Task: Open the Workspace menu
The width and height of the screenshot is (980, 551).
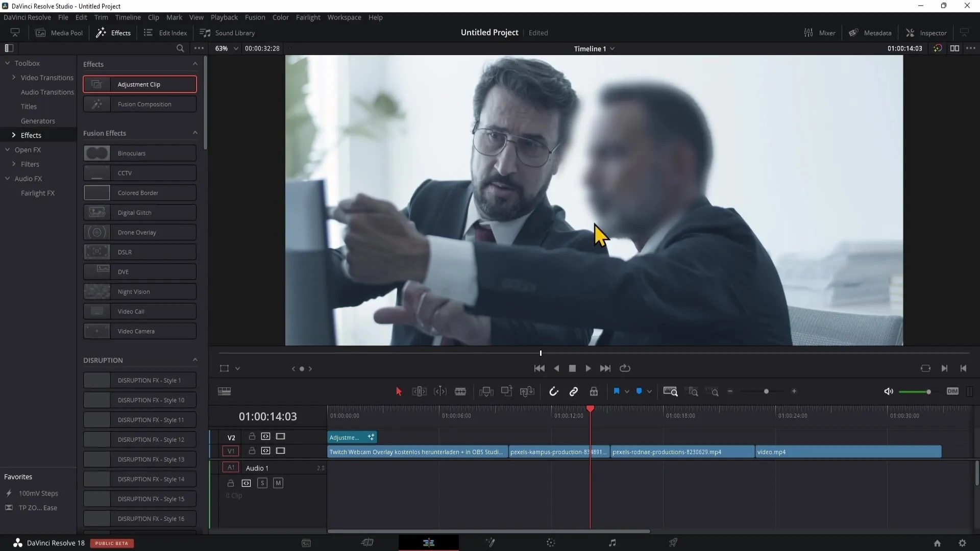Action: (344, 17)
